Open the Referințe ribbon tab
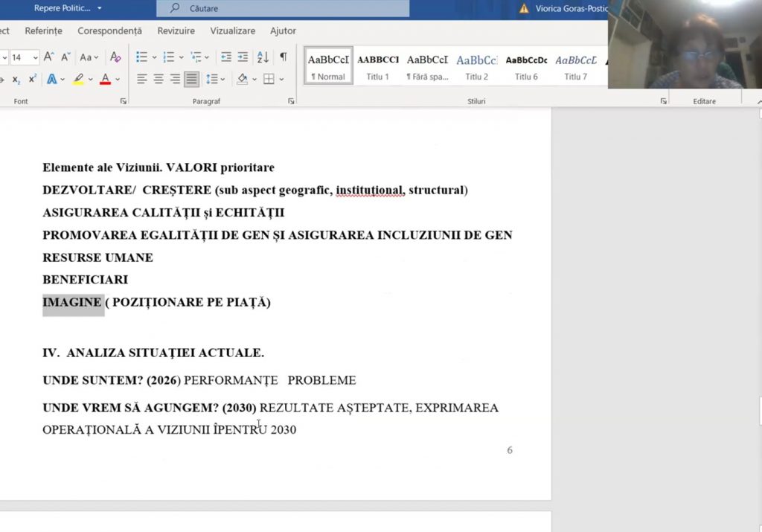This screenshot has width=762, height=532. 43,31
